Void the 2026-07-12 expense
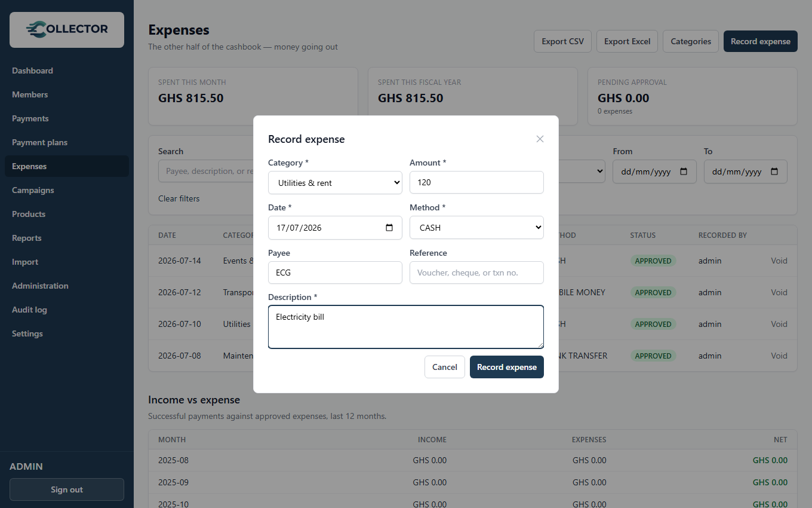 click(x=779, y=292)
